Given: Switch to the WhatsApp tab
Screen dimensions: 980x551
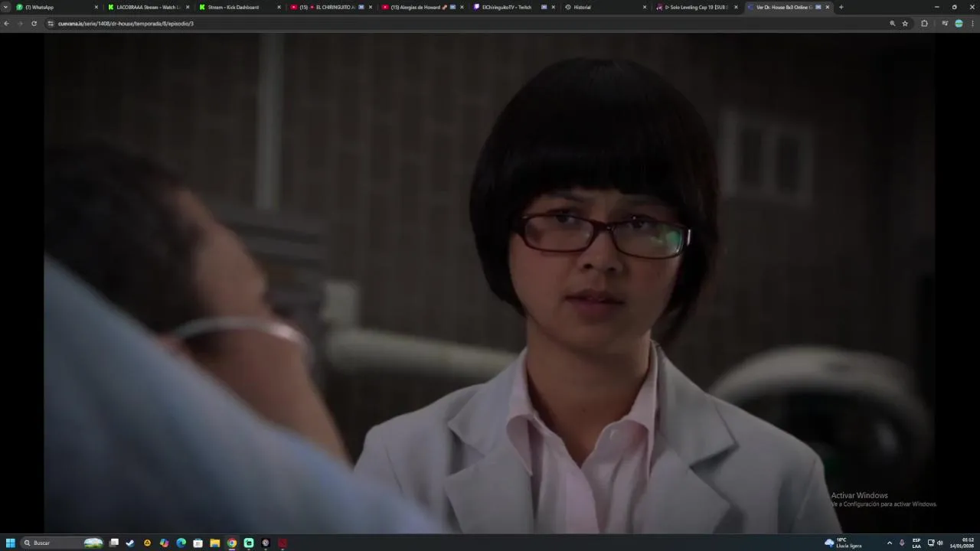Looking at the screenshot, I should point(57,7).
